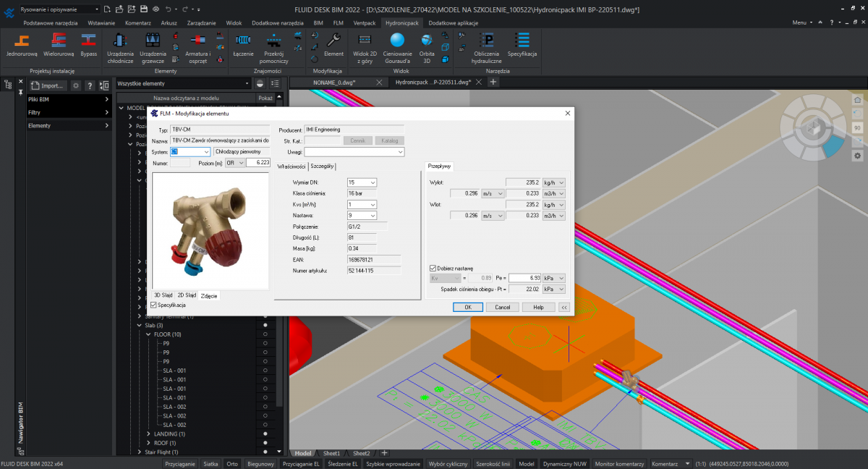Open the Nastawa value dropdown
Screen dimensions: 868x469
click(x=362, y=215)
